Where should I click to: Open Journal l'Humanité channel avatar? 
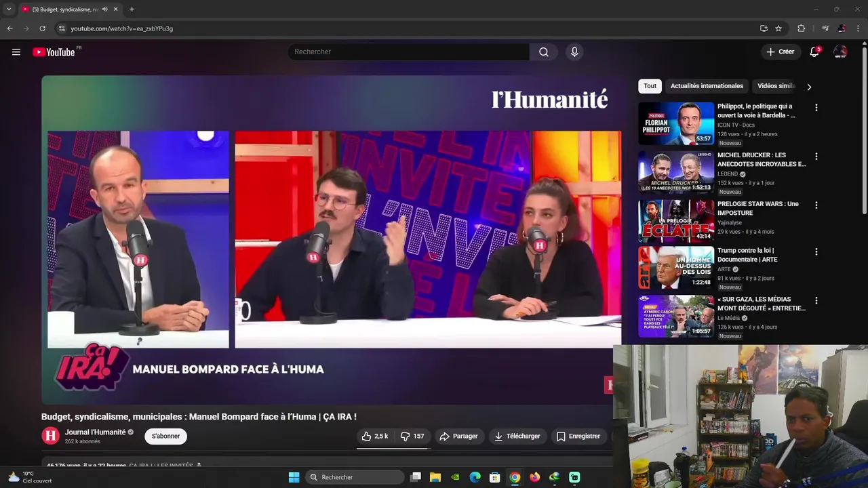tap(50, 436)
